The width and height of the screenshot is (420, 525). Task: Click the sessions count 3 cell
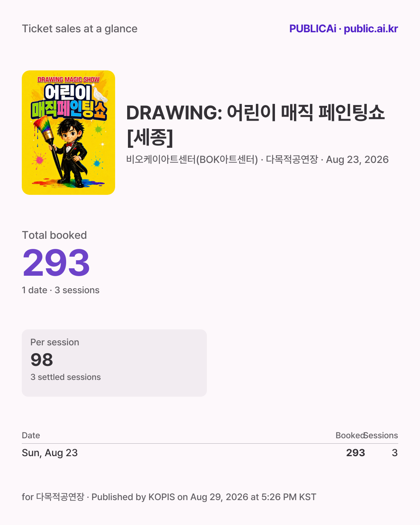point(395,453)
